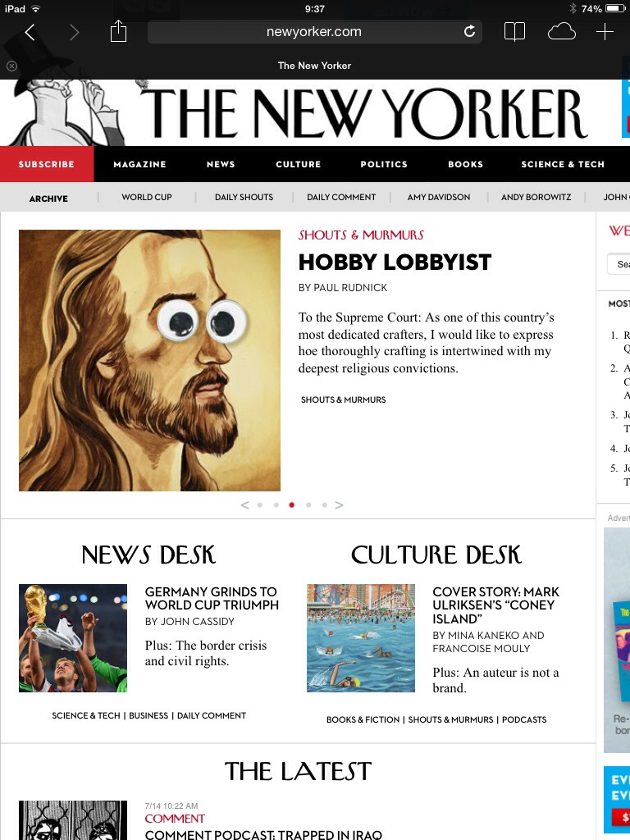
Task: Tap the Safari back arrow
Action: pos(30,32)
